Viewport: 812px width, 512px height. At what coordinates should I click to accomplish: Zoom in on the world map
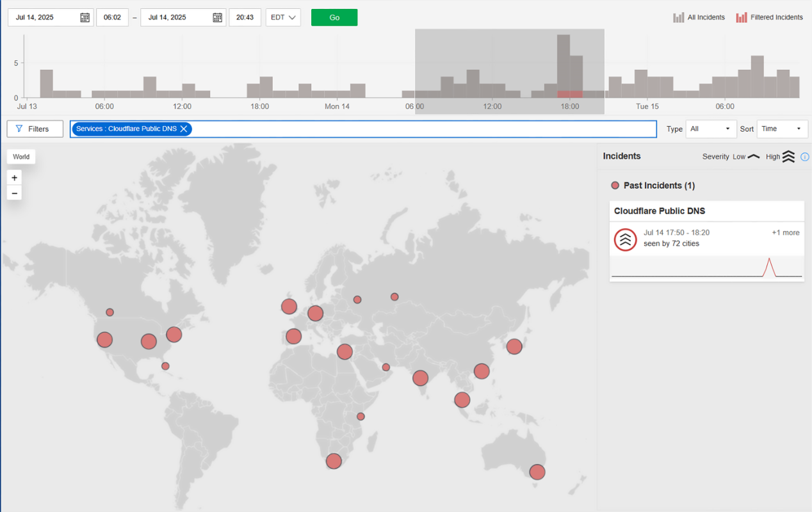coord(14,178)
